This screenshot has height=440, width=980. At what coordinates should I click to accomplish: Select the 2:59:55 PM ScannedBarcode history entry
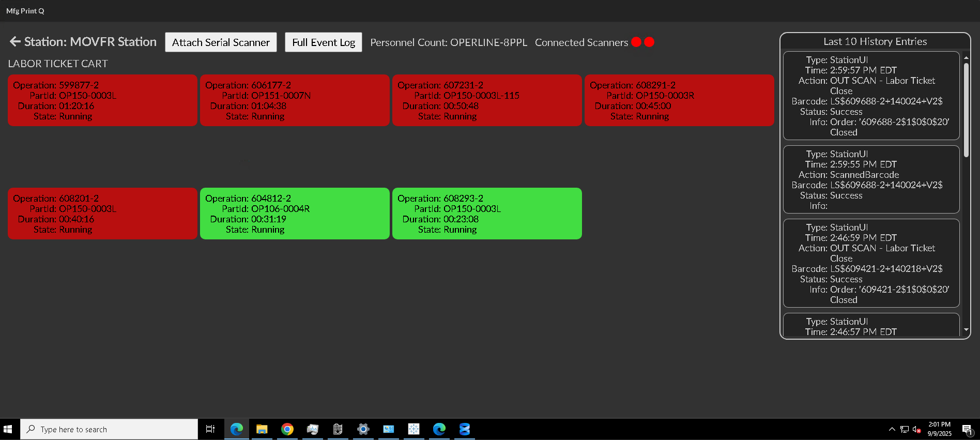click(871, 179)
